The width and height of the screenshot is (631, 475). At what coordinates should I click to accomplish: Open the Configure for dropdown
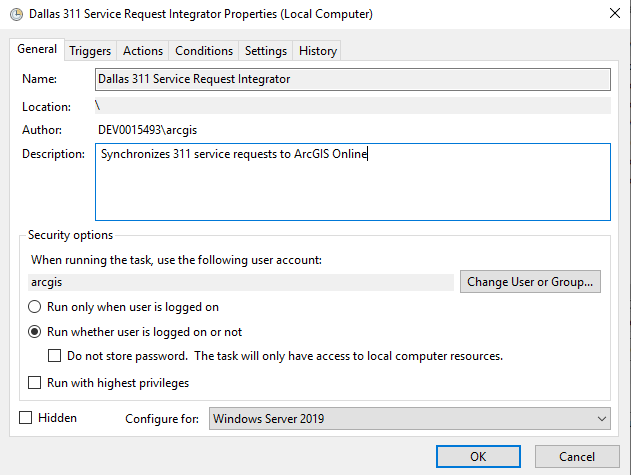(x=410, y=419)
